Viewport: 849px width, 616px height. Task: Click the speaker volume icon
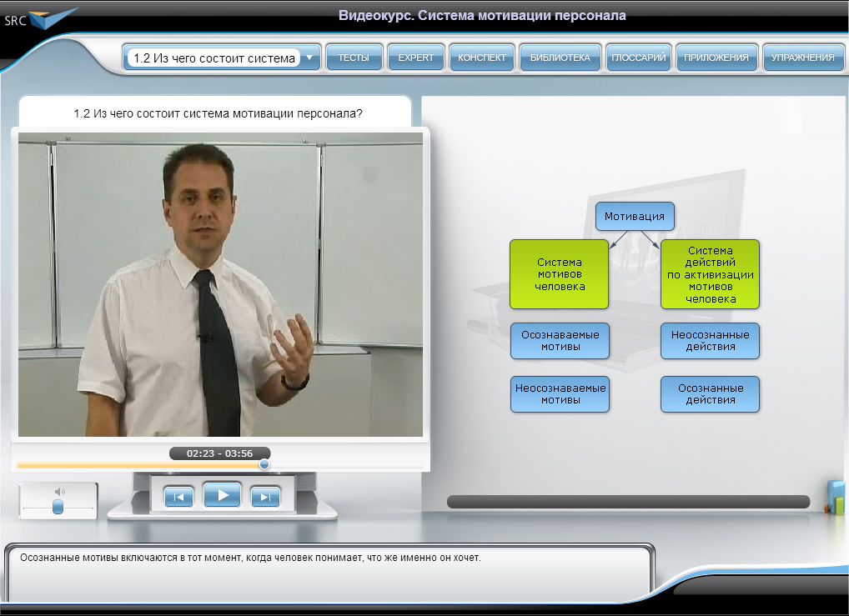(59, 492)
